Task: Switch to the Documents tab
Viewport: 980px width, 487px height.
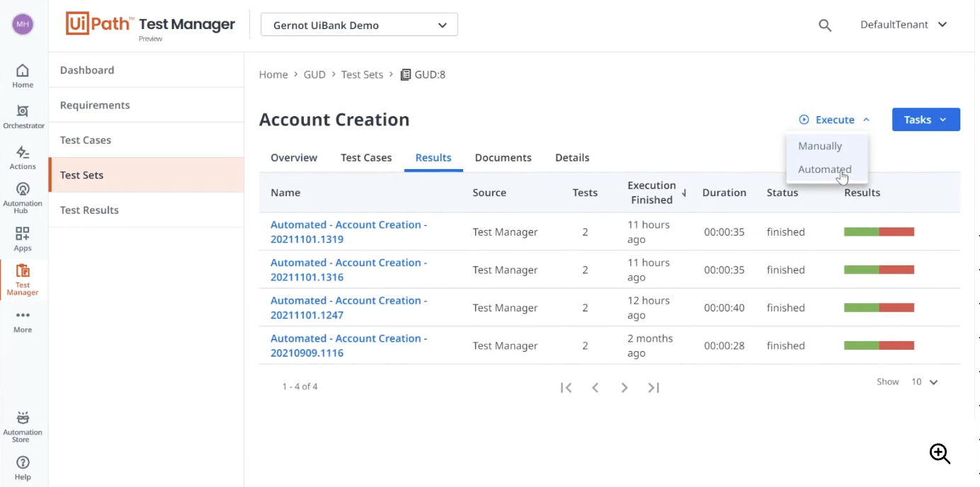Action: click(x=503, y=158)
